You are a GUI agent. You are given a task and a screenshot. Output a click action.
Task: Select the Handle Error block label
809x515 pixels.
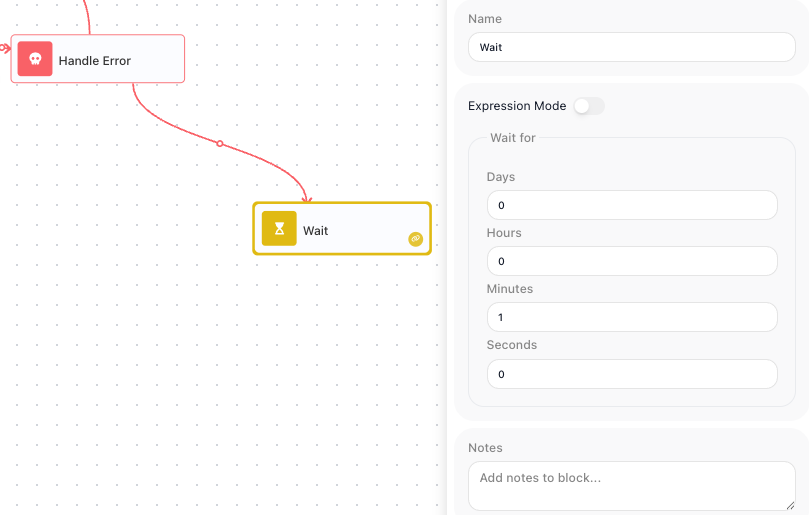95,60
